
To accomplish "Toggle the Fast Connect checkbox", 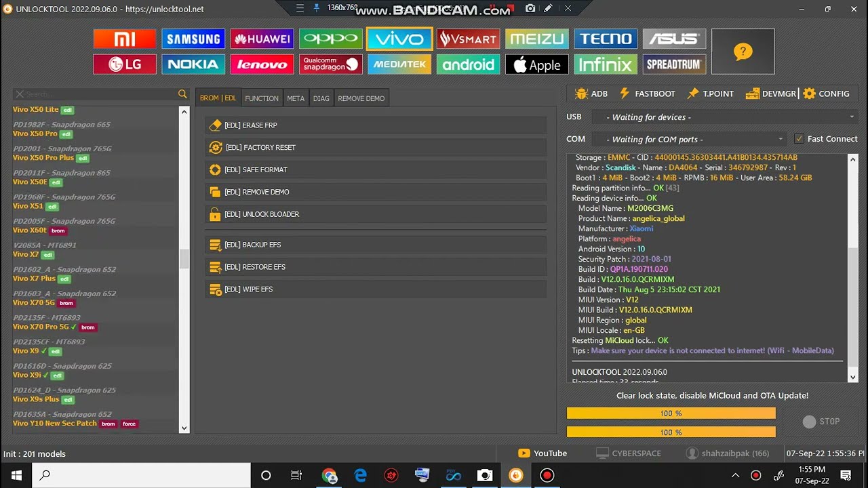I will pos(799,139).
